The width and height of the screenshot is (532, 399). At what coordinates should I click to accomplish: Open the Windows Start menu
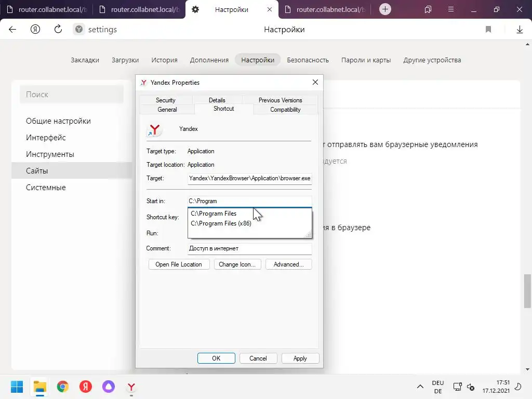[x=17, y=387]
